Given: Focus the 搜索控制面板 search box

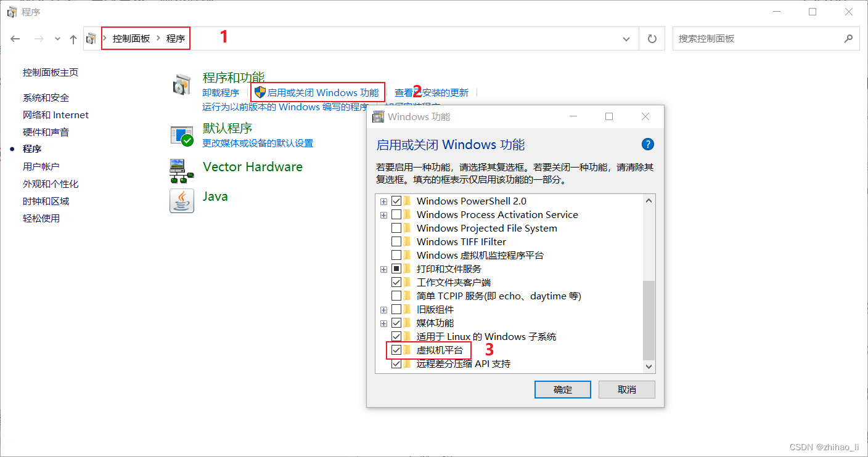Looking at the screenshot, I should coord(766,38).
